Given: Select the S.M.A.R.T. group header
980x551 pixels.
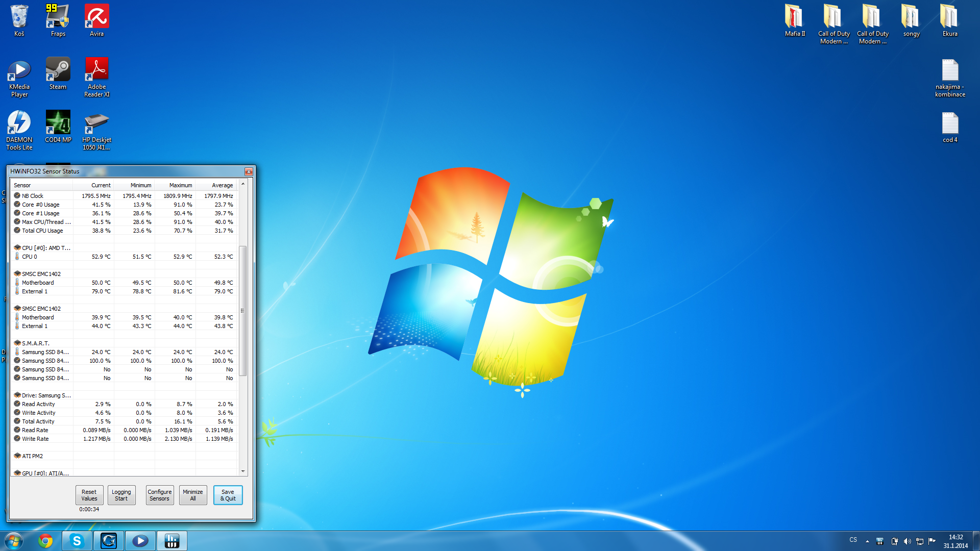Looking at the screenshot, I should pyautogui.click(x=124, y=343).
